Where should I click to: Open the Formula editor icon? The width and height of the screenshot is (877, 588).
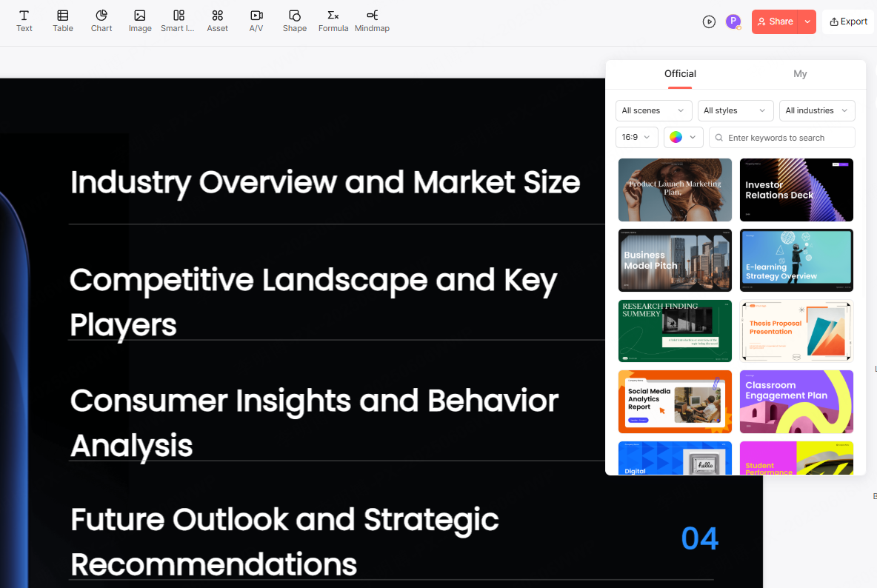(x=333, y=21)
